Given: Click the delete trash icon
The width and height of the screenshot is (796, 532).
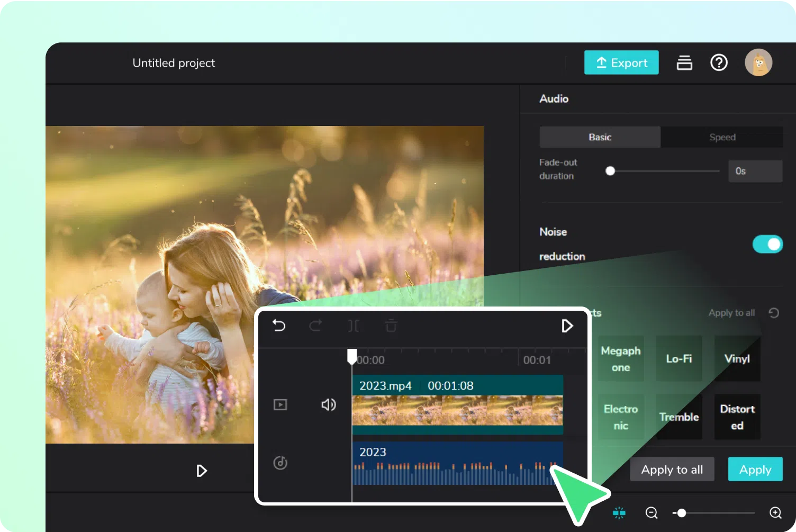Looking at the screenshot, I should point(391,326).
